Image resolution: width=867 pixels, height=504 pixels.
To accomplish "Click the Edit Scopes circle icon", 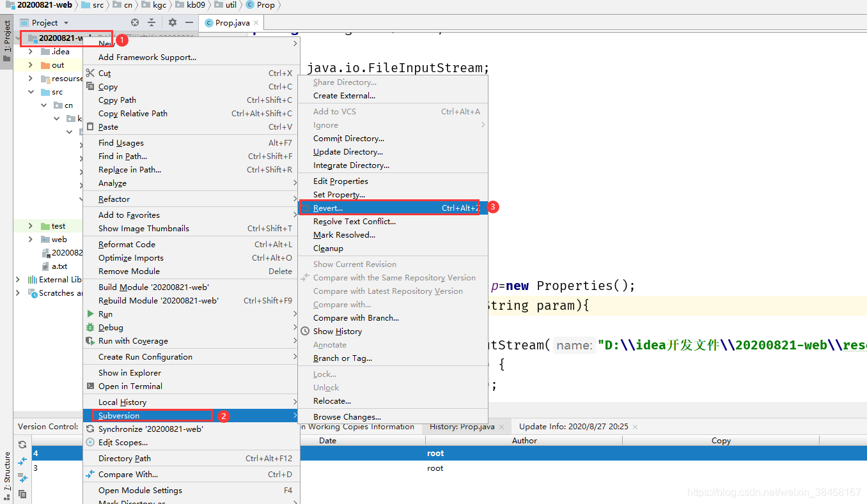I will pos(90,442).
